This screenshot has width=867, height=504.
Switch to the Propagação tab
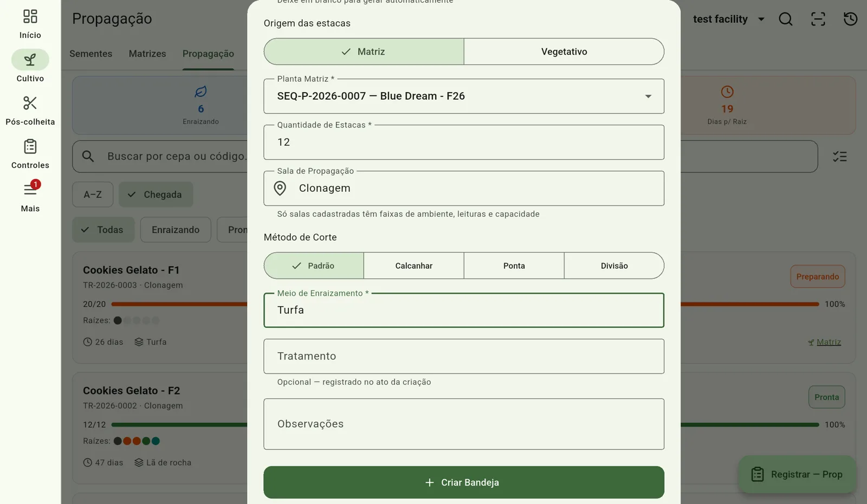click(208, 54)
